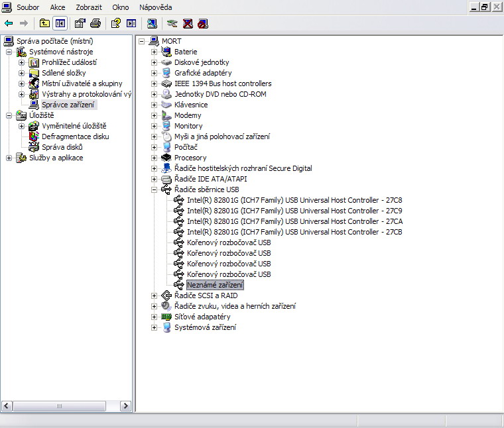Expand the Síťové adaptéry category

tap(155, 317)
